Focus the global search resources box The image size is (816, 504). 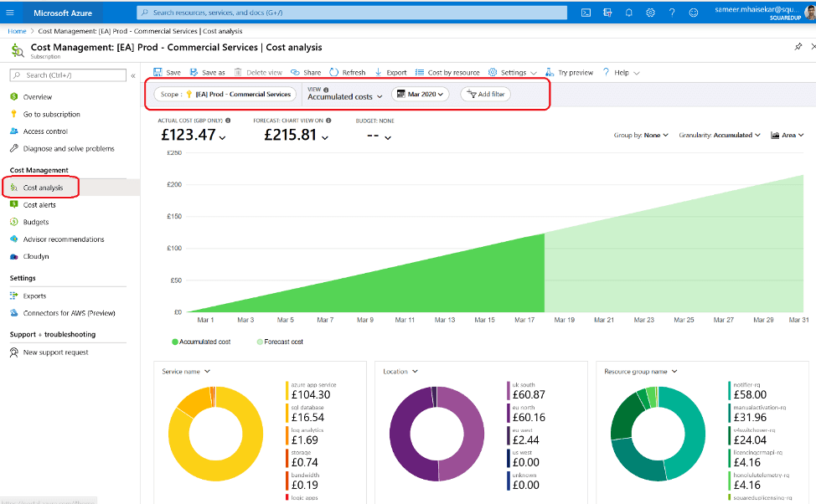click(352, 13)
